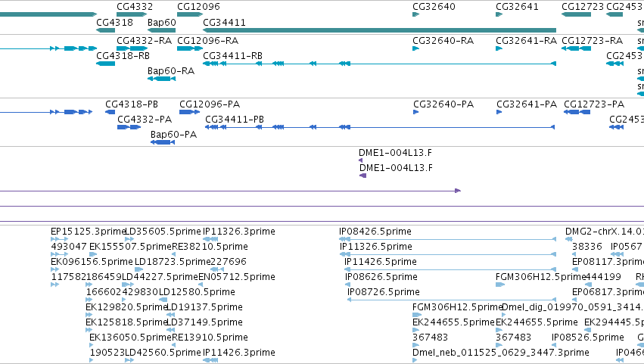The height and width of the screenshot is (364, 644).
Task: Select the Bap60-PA protein label
Action: point(174,135)
